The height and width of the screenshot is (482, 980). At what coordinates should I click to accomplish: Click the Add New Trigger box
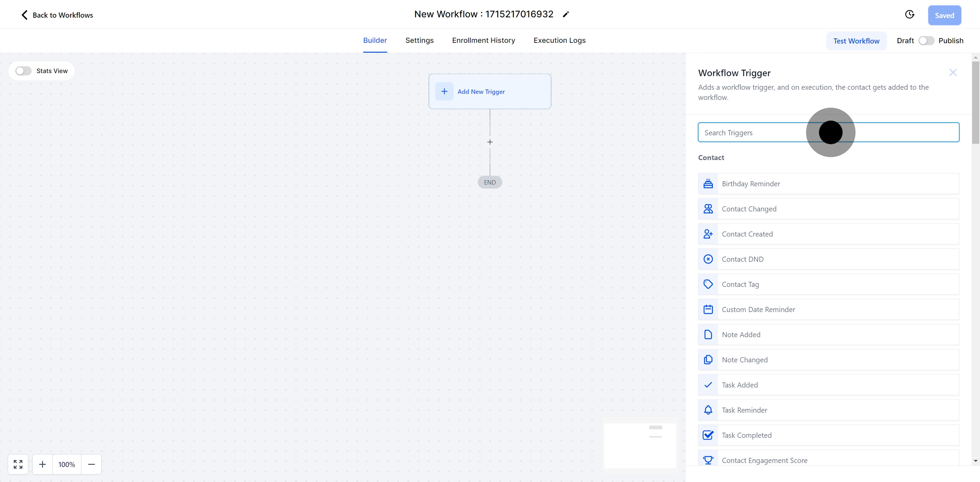[490, 92]
